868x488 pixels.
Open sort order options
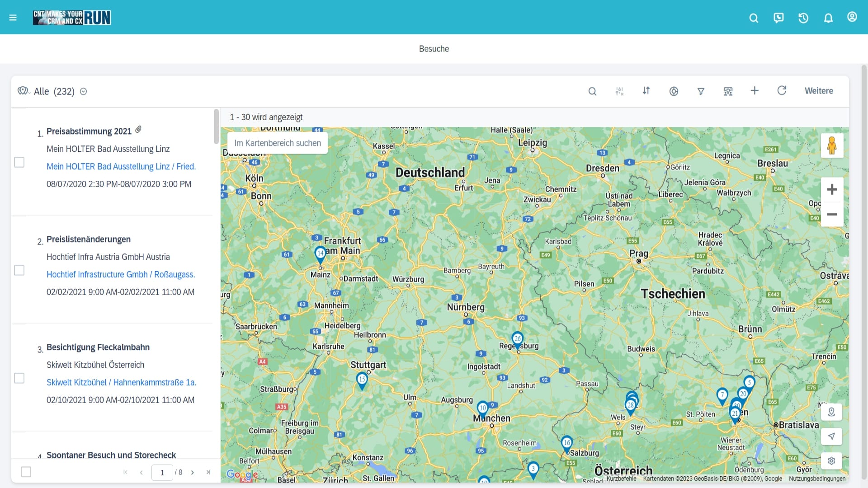click(x=646, y=91)
